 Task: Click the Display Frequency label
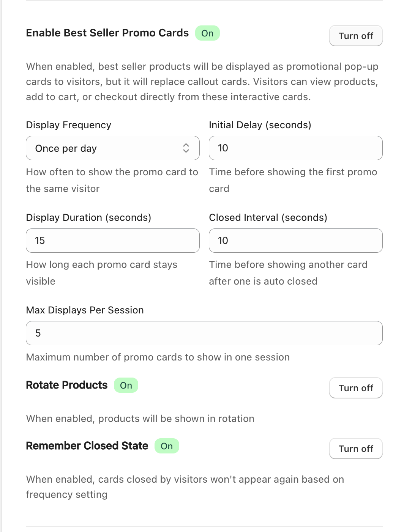pyautogui.click(x=69, y=125)
